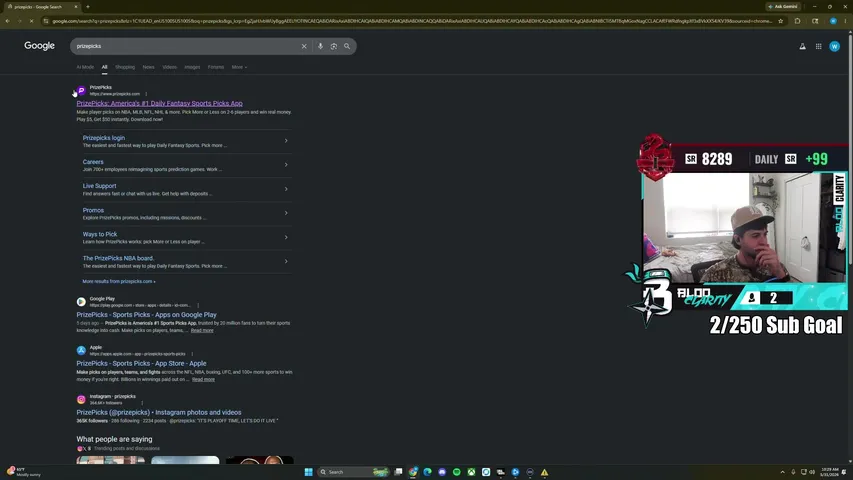The height and width of the screenshot is (480, 853).
Task: Select the Videos results tab
Action: click(169, 67)
